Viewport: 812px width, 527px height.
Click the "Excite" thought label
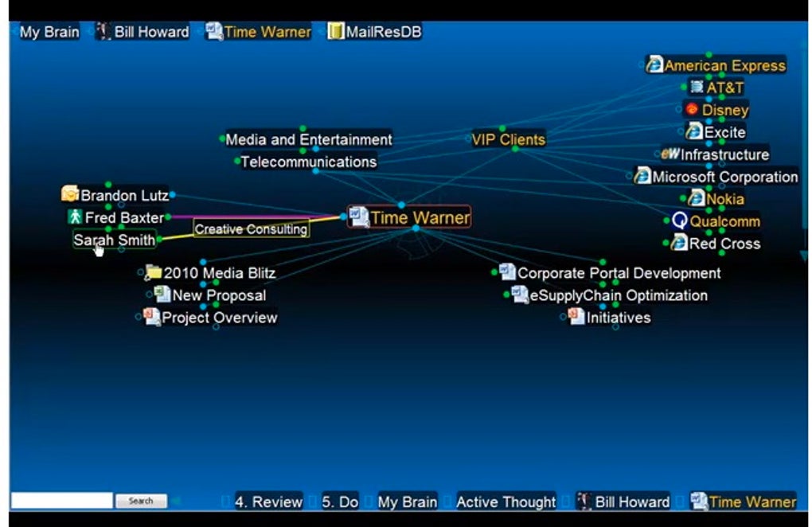(725, 131)
